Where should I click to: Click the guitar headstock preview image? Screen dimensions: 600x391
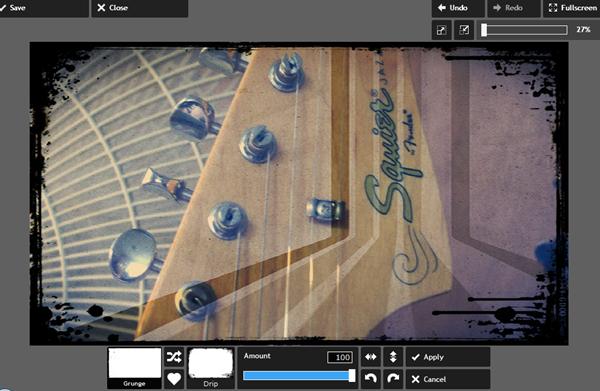point(299,194)
